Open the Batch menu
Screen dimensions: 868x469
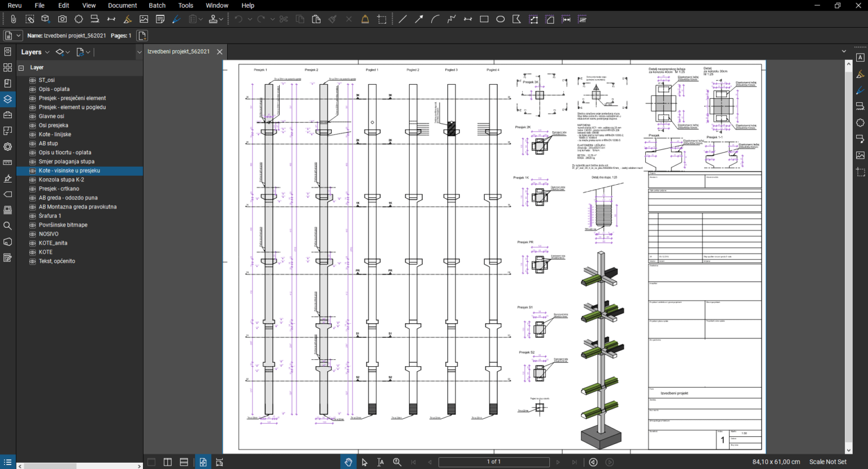[x=157, y=6]
